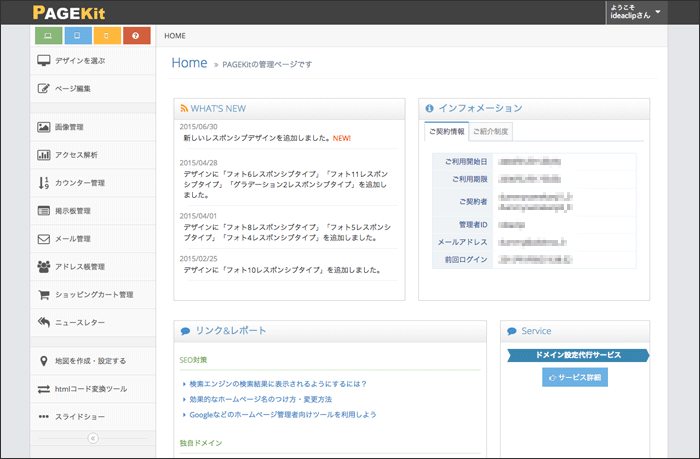700x459 pixels.
Task: Click the blue tablet preview icon button
Action: coord(78,36)
